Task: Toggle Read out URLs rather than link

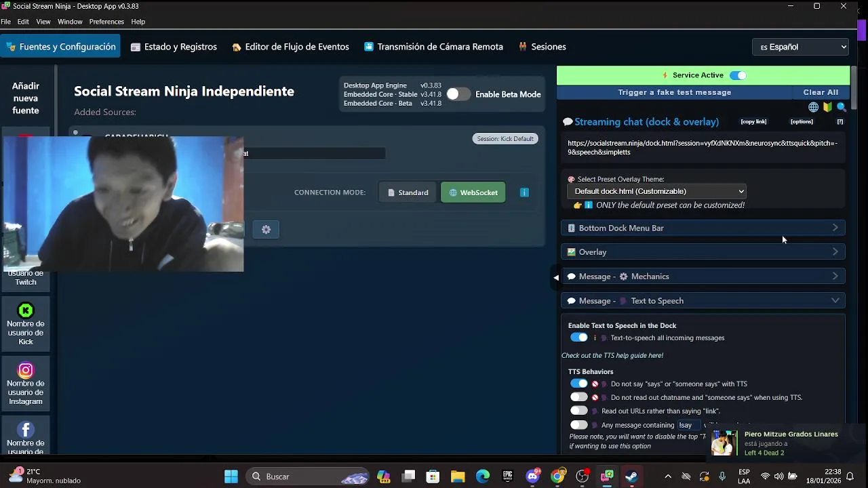Action: [x=579, y=411]
